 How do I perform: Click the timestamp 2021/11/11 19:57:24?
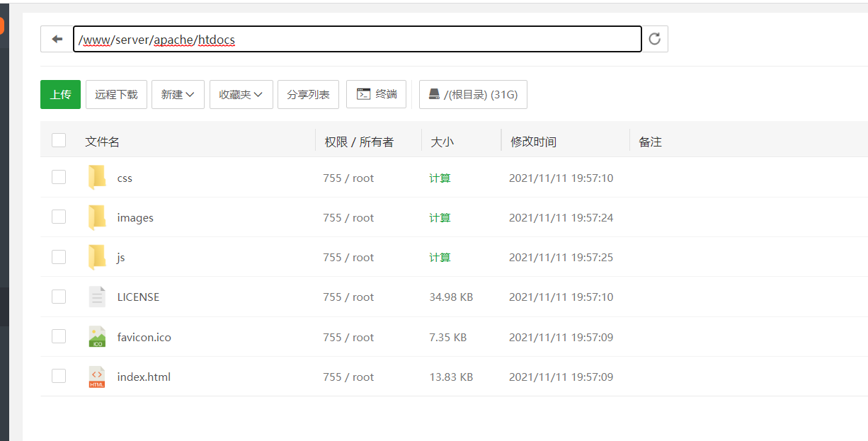click(561, 218)
